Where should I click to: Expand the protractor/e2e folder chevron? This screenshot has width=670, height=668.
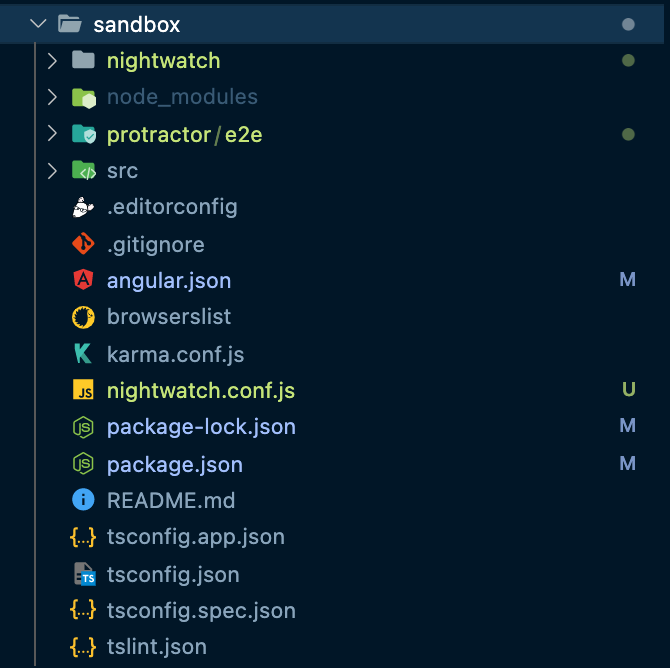pos(52,134)
